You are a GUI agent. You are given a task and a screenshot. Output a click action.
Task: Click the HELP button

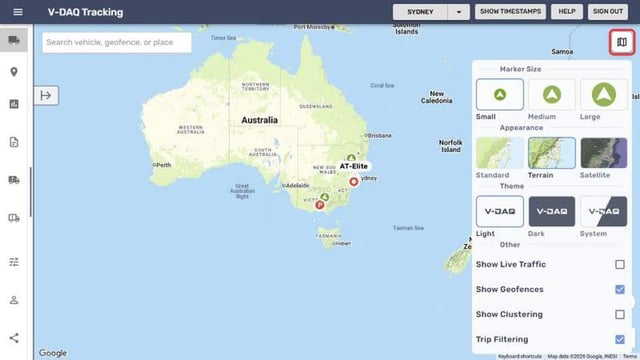[x=567, y=12]
